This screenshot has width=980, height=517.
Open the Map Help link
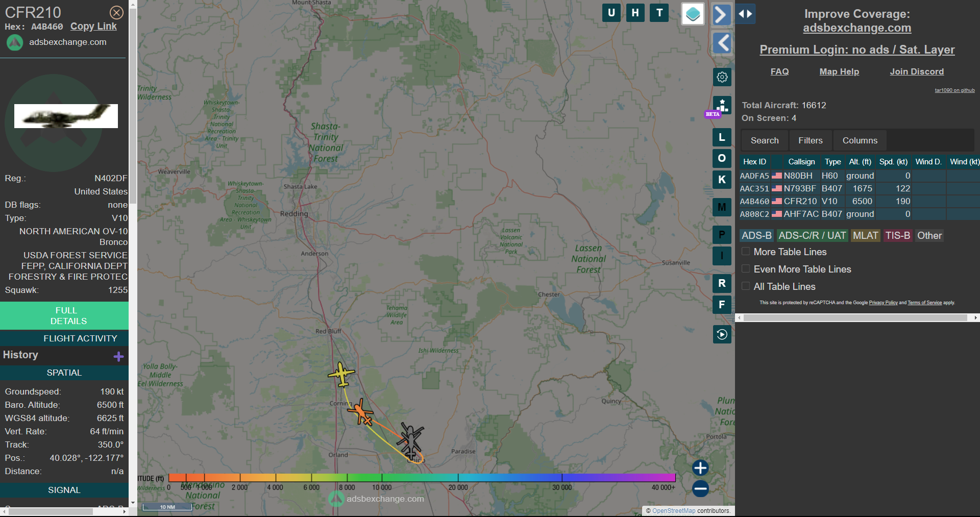click(839, 71)
